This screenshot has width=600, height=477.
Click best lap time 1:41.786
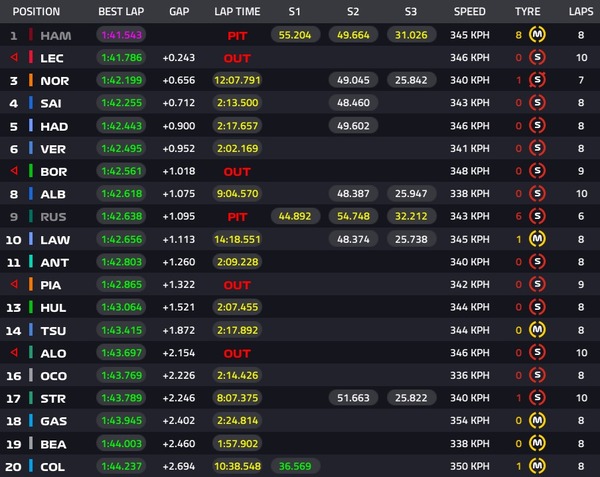click(121, 57)
